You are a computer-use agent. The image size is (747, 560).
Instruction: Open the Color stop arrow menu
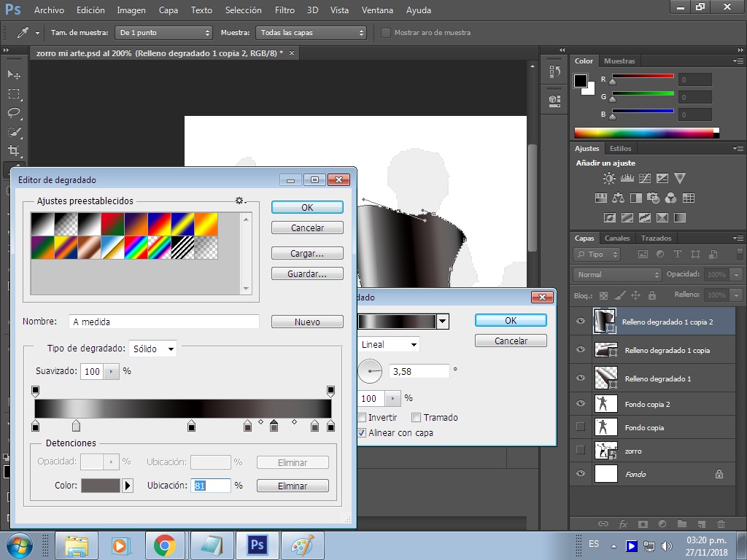127,486
